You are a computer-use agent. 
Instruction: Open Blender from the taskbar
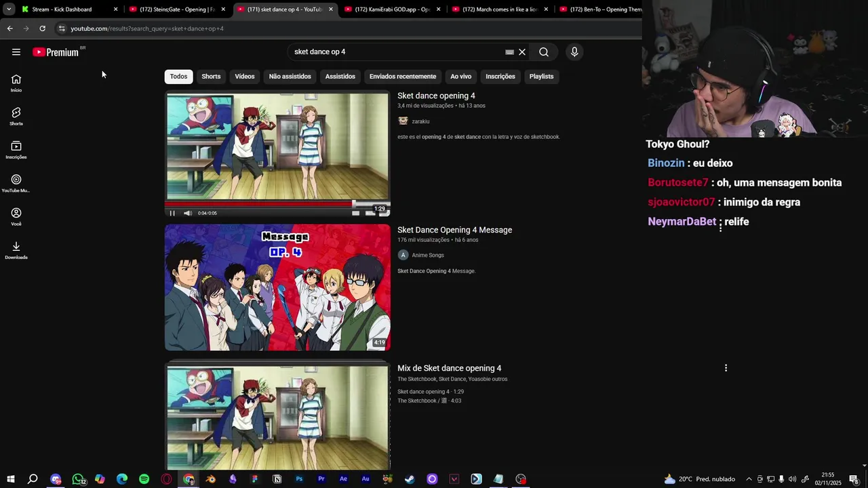[211, 479]
